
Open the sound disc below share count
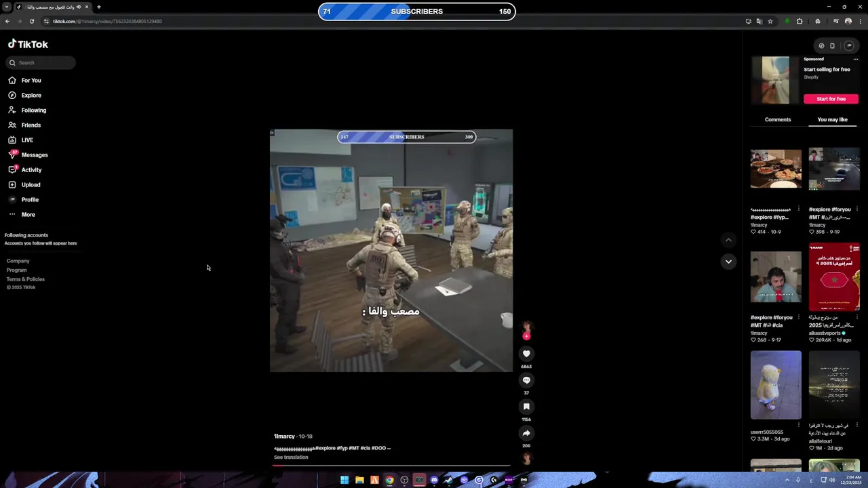coord(526,459)
